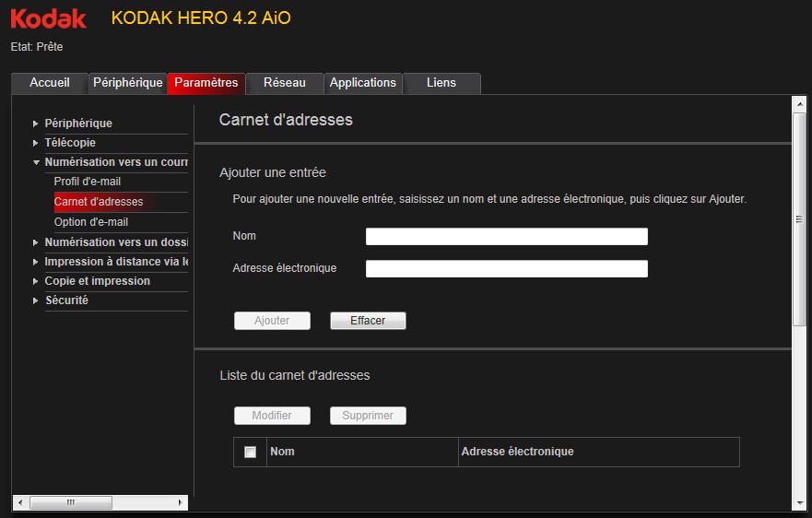Screen dimensions: 812x518
Task: Toggle the select-all checkbox in address list
Action: point(250,452)
